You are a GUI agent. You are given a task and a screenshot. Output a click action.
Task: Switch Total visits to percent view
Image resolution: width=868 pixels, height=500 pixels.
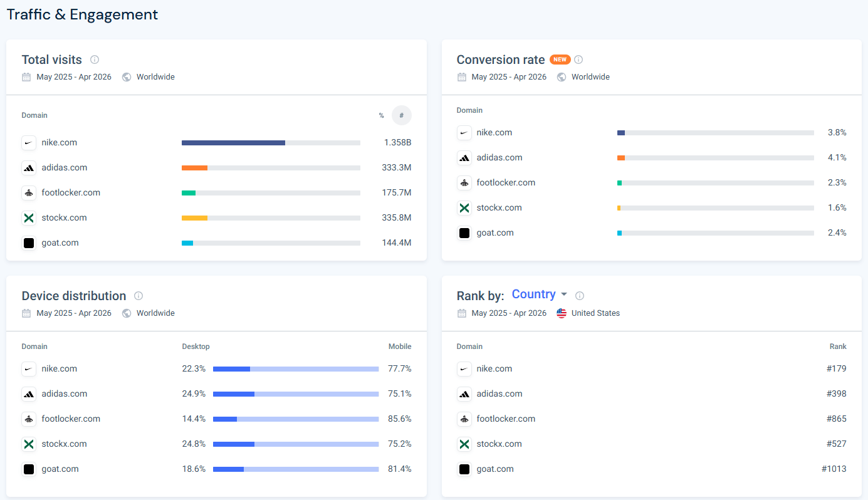pyautogui.click(x=381, y=115)
